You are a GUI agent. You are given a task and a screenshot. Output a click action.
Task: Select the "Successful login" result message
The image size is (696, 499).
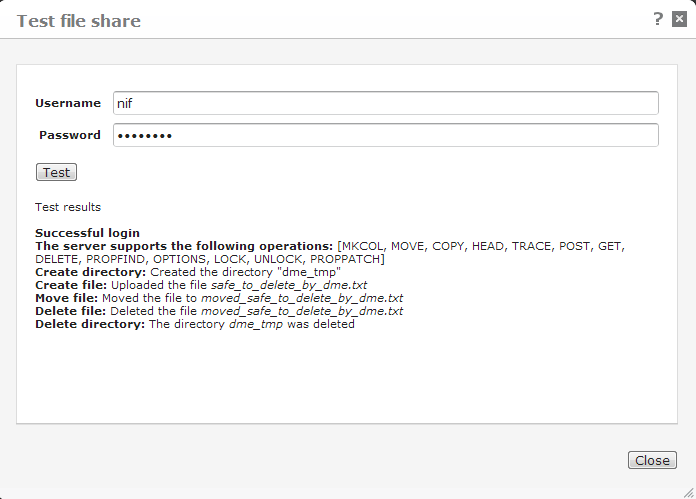(88, 233)
